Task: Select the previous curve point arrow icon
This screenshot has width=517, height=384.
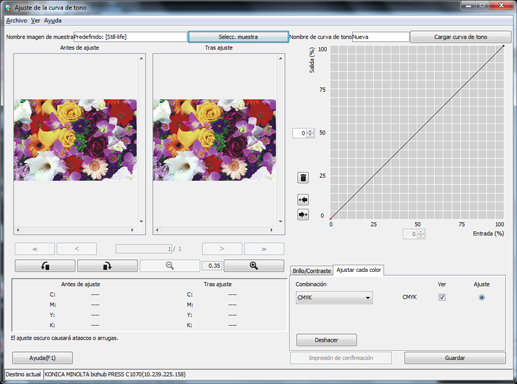Action: pyautogui.click(x=303, y=199)
